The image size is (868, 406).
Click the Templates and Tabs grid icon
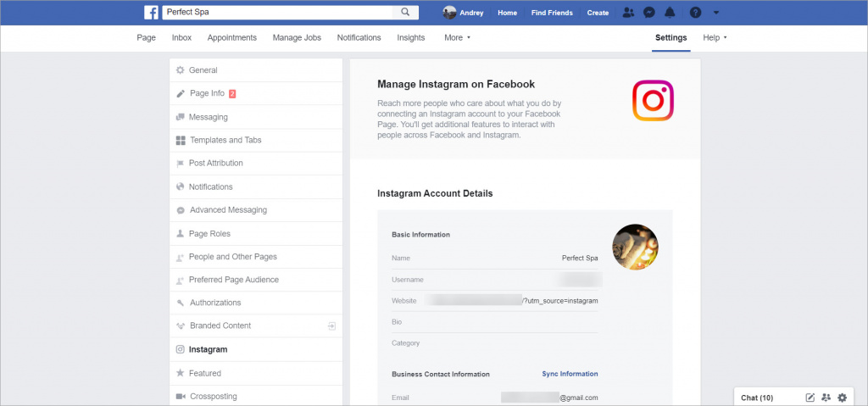coord(181,141)
